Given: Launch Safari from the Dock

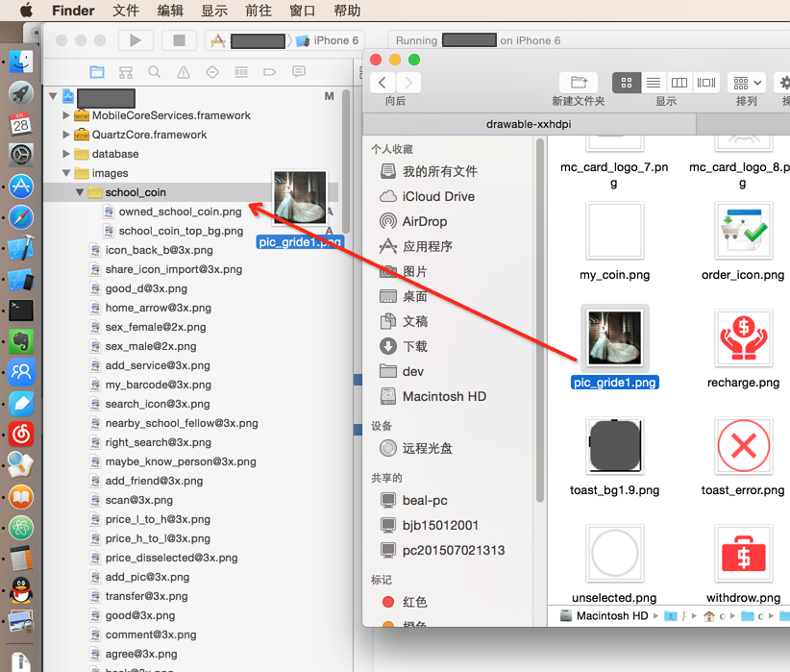Looking at the screenshot, I should (20, 217).
